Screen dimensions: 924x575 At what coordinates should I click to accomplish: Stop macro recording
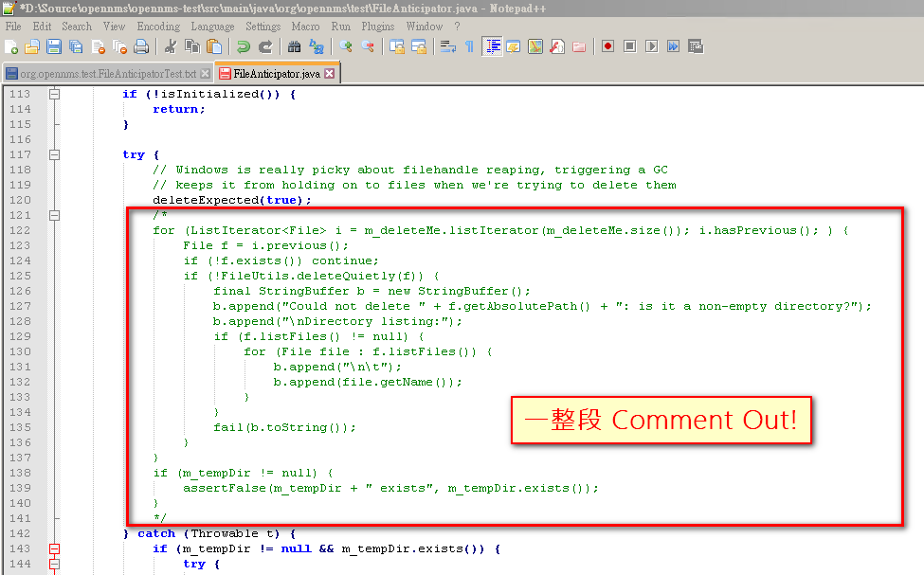[630, 46]
